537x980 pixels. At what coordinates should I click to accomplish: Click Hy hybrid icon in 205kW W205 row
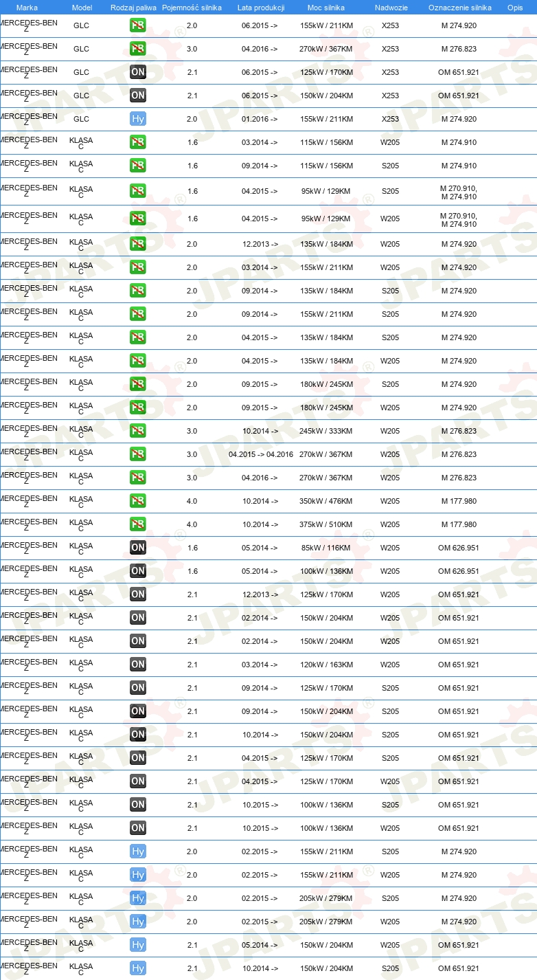click(138, 922)
